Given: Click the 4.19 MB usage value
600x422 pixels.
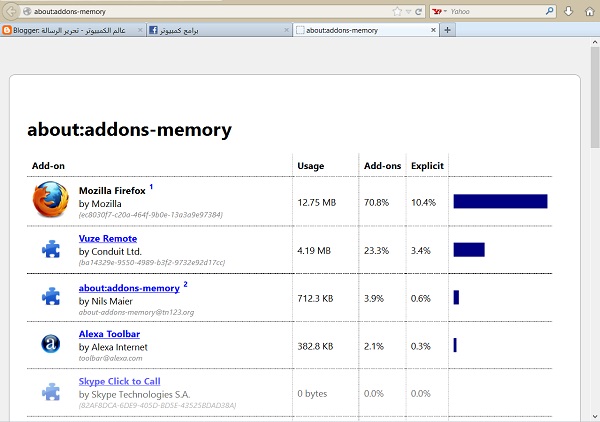Looking at the screenshot, I should (314, 251).
